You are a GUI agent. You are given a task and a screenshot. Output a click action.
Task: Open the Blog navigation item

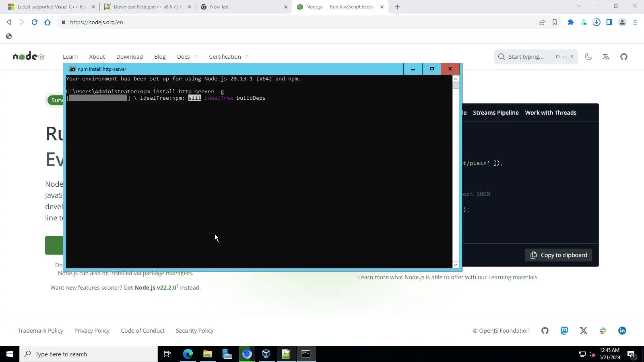(x=160, y=57)
